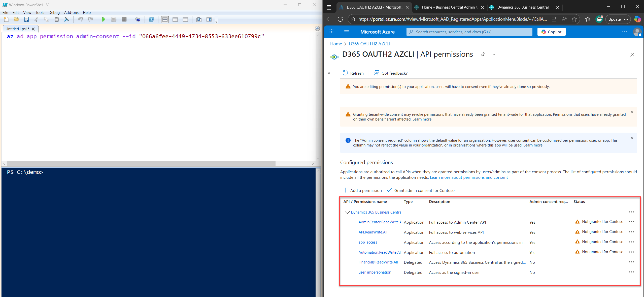Show script pane on top layout

(x=165, y=19)
